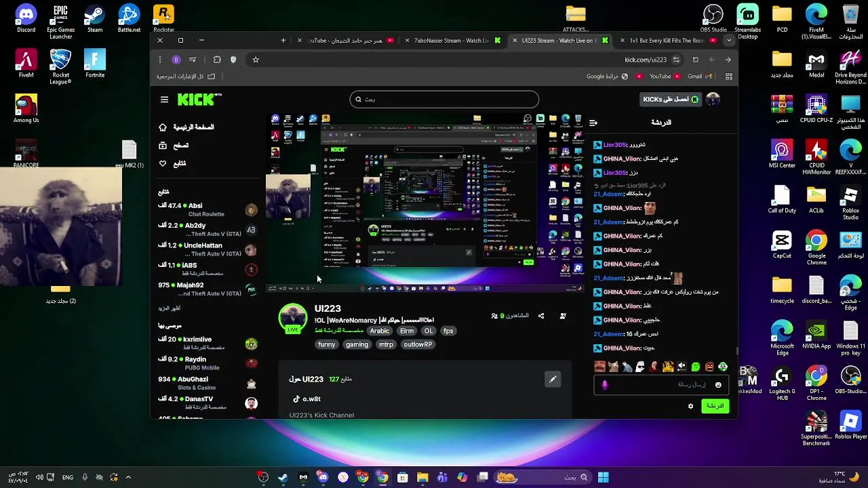Open the browse sidebar item
Viewport: 868px width, 488px height.
(x=174, y=146)
